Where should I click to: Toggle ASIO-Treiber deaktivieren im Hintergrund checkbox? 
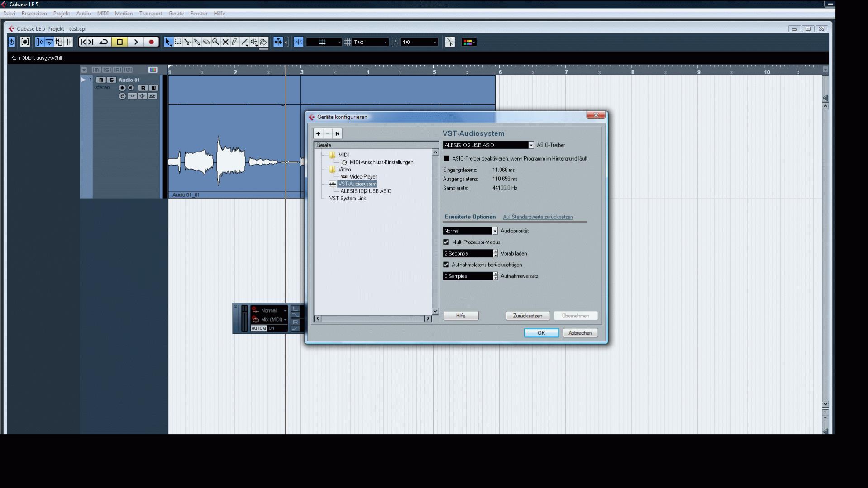pos(447,159)
